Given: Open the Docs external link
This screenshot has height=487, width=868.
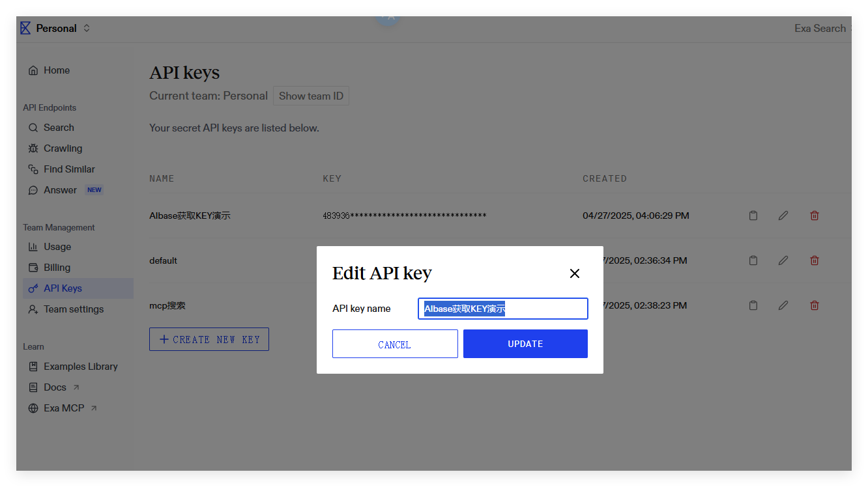Looking at the screenshot, I should coord(55,387).
